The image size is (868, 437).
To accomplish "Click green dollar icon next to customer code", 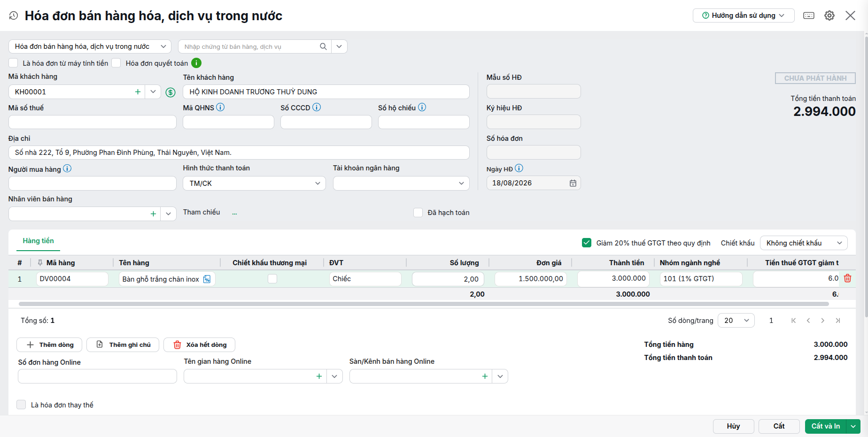I will point(170,92).
